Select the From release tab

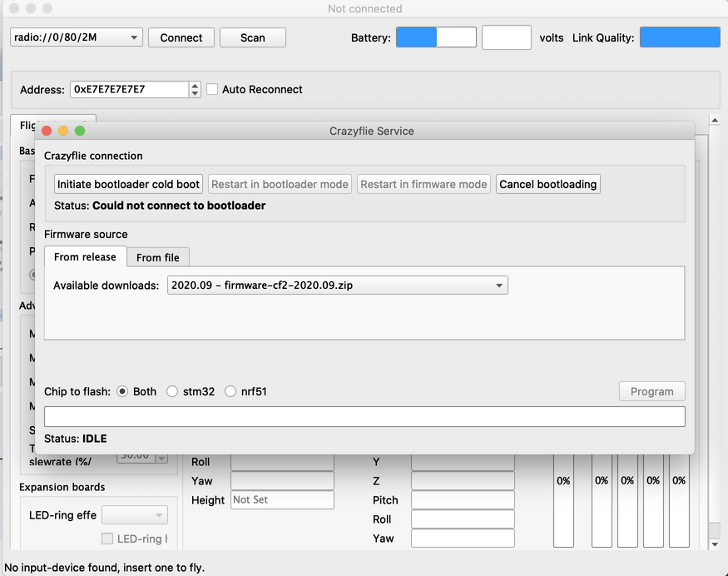click(x=85, y=257)
